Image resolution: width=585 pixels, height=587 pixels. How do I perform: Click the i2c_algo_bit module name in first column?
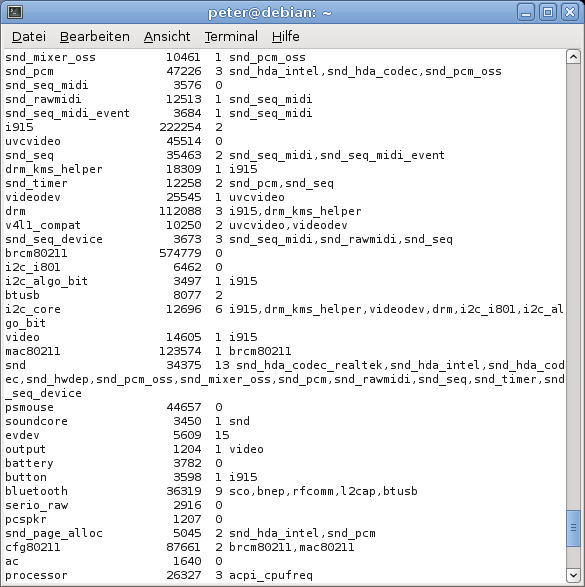(47, 281)
